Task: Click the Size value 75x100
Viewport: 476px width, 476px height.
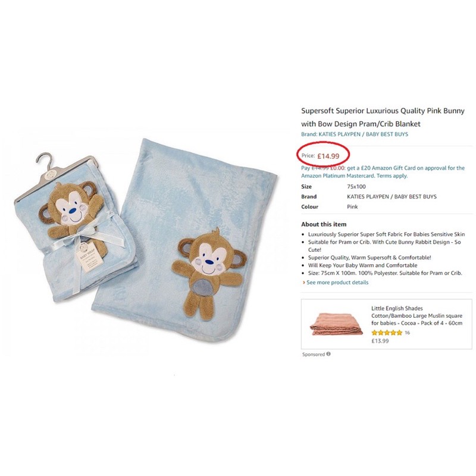Action: tap(356, 187)
